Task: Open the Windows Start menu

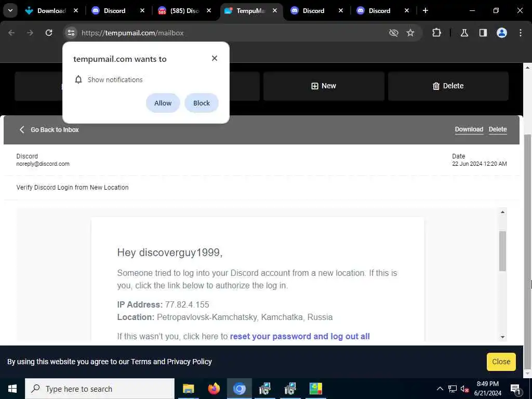Action: click(x=12, y=389)
